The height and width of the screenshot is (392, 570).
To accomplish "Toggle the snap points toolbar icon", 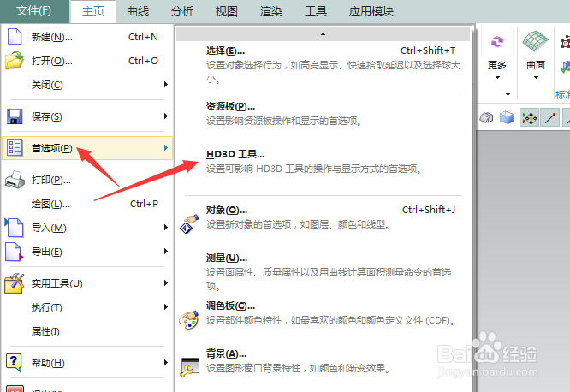I will 529,118.
